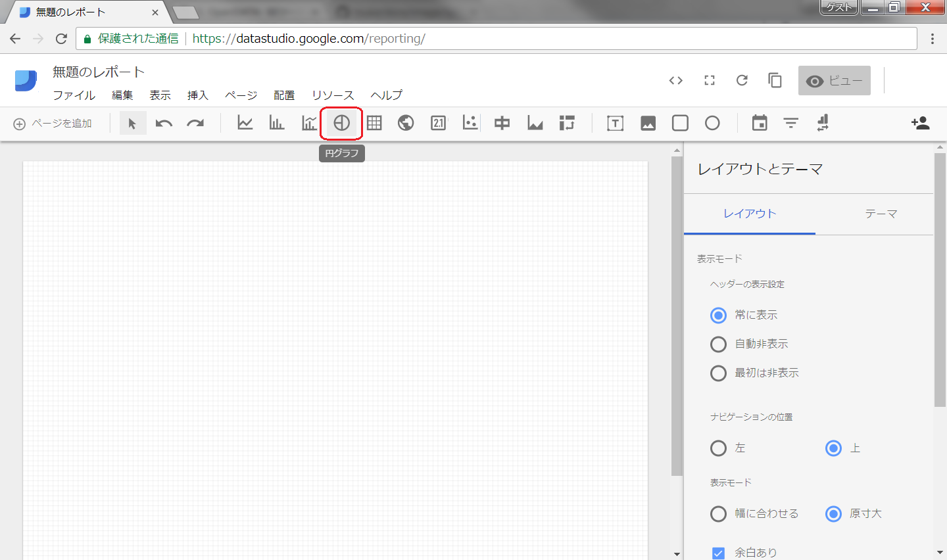947x560 pixels.
Task: Select the pie chart (円グラフ) tool
Action: coord(341,123)
